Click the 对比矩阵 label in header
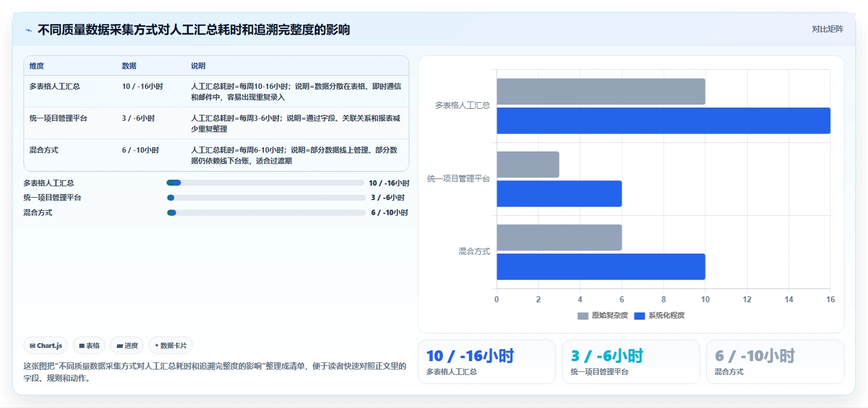The image size is (868, 408). [827, 29]
